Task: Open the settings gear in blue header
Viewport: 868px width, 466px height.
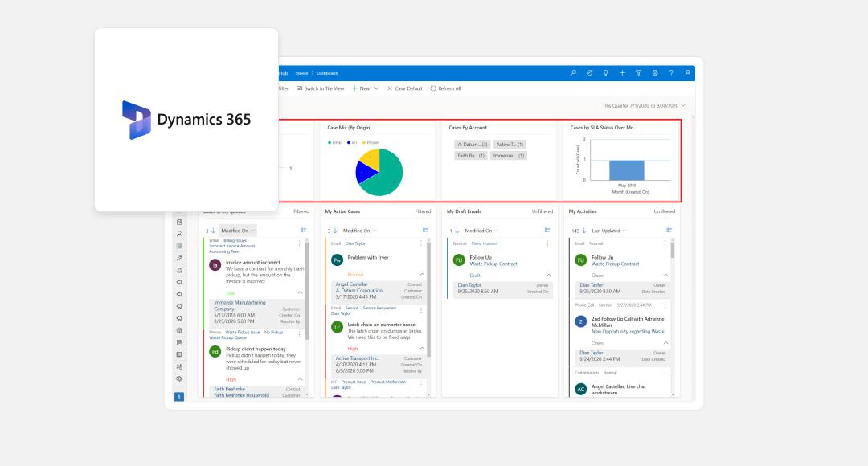Action: pyautogui.click(x=655, y=72)
